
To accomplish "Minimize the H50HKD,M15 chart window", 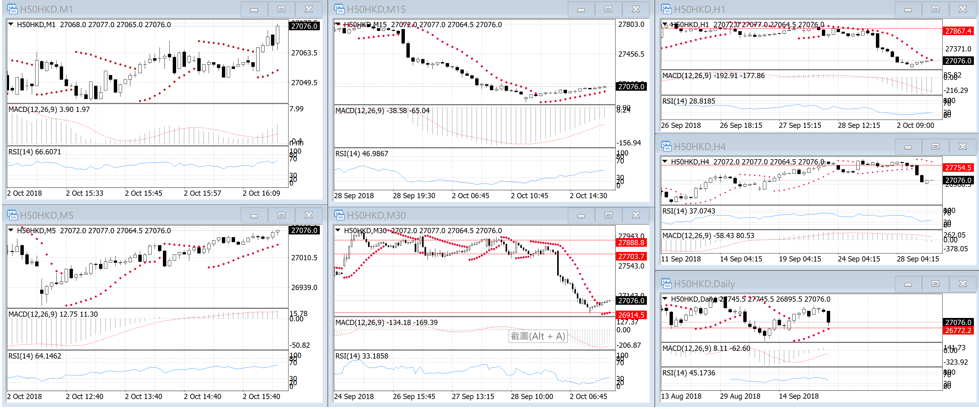I will 581,9.
